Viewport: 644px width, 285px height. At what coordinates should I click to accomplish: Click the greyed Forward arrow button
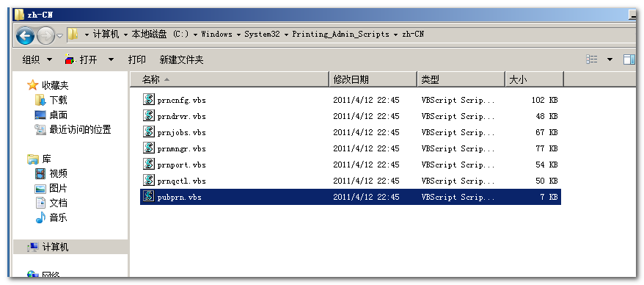[45, 36]
